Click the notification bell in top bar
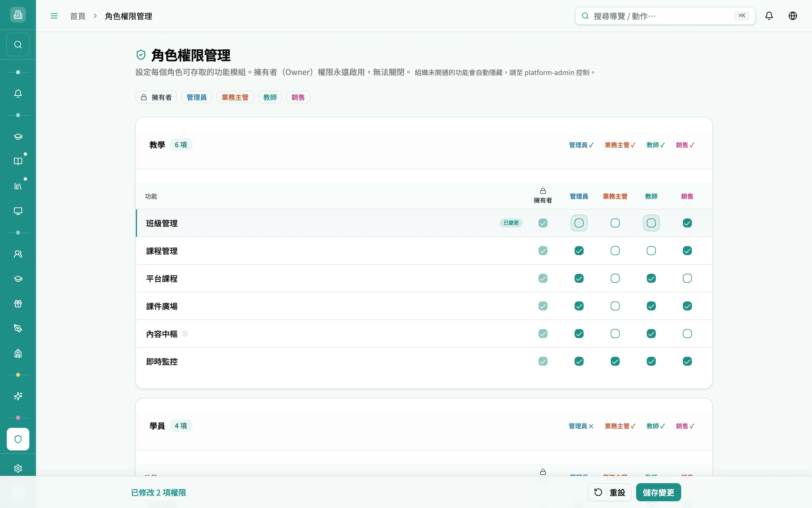Image resolution: width=812 pixels, height=508 pixels. click(x=769, y=16)
